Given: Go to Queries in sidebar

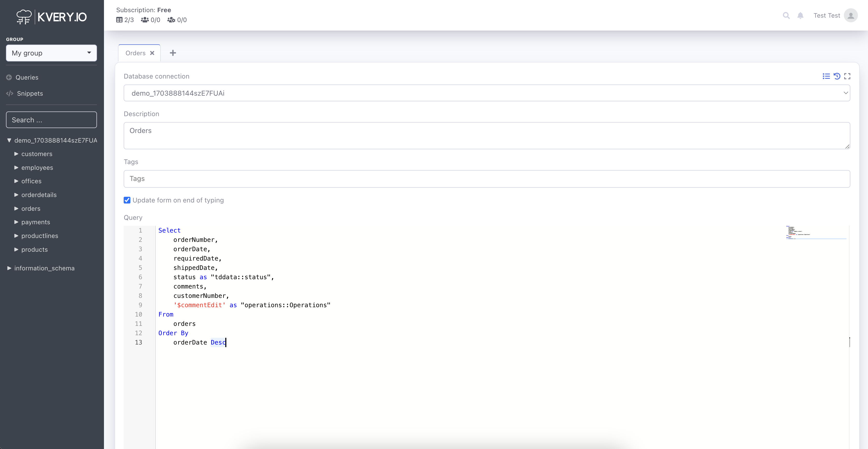Looking at the screenshot, I should pos(27,78).
